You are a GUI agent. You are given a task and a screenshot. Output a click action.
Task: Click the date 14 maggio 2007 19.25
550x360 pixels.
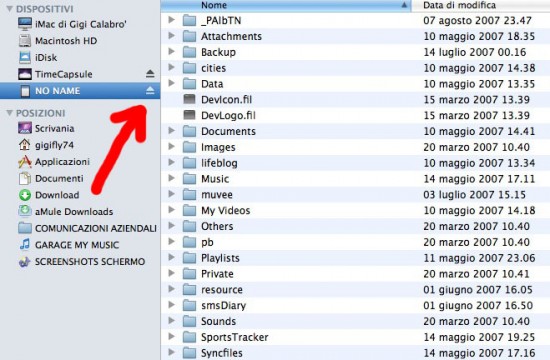tap(479, 337)
